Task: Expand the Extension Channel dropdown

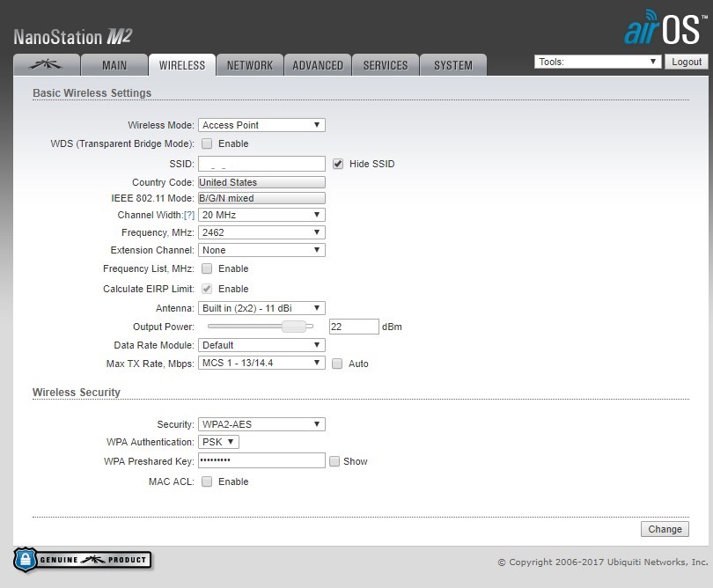Action: coord(261,250)
